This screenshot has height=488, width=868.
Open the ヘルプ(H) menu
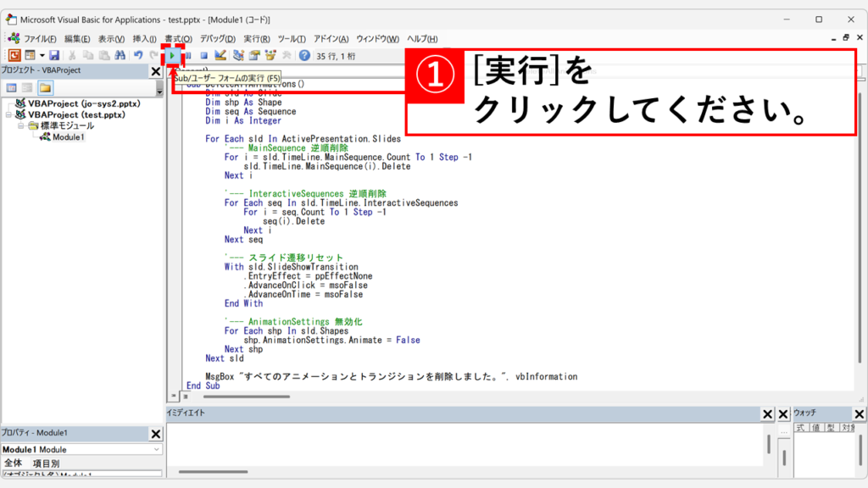coord(422,39)
